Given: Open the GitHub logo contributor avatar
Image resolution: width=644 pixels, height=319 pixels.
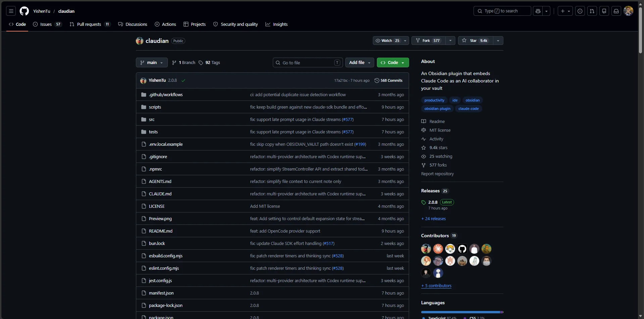Looking at the screenshot, I should (462, 249).
